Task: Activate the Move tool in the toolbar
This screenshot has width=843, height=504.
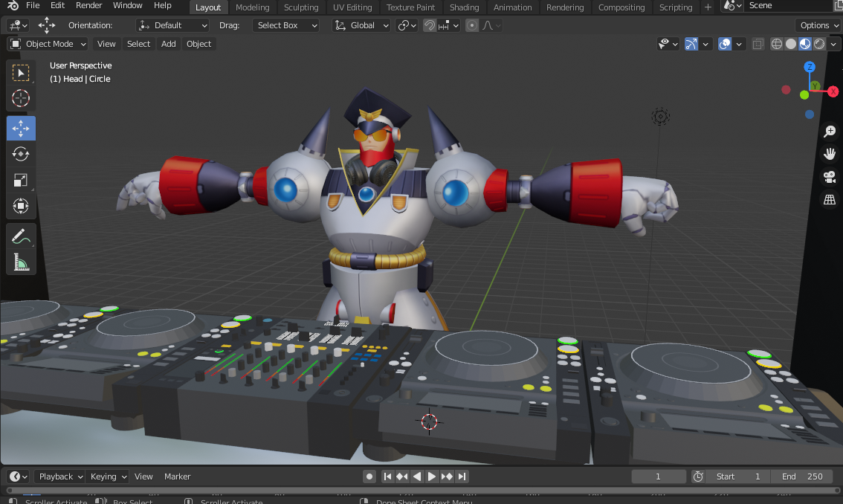Action: click(x=21, y=129)
